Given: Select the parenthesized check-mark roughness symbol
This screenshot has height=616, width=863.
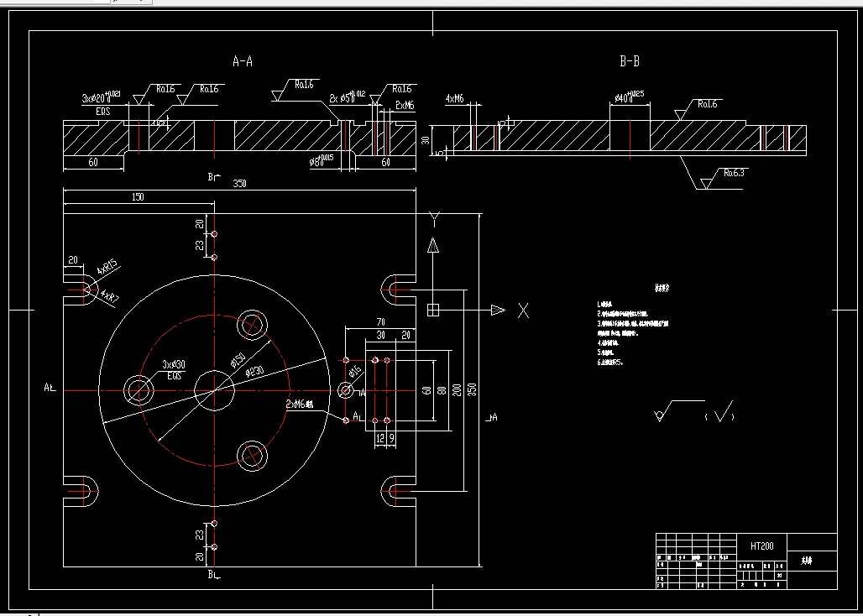Looking at the screenshot, I should click(720, 412).
